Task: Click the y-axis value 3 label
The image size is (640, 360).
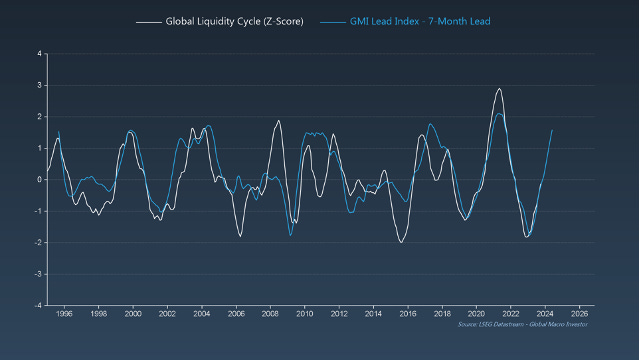Action: [40, 85]
